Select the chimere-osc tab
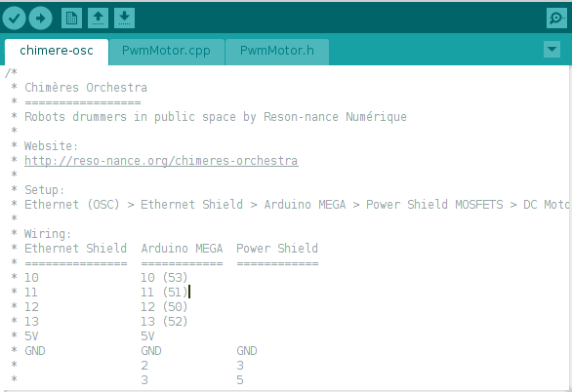 coord(57,51)
